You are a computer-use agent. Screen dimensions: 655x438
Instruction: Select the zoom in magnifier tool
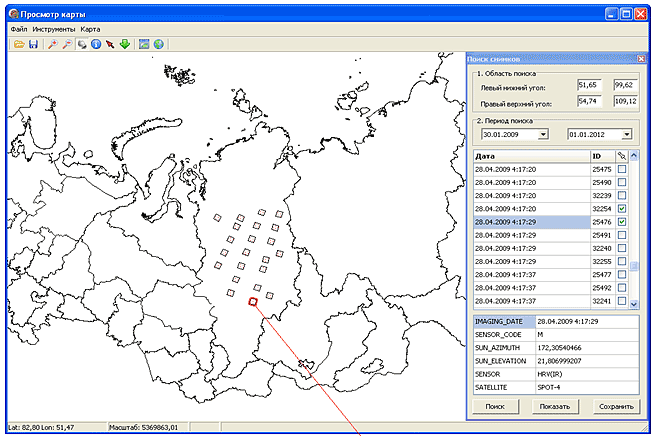click(x=52, y=45)
